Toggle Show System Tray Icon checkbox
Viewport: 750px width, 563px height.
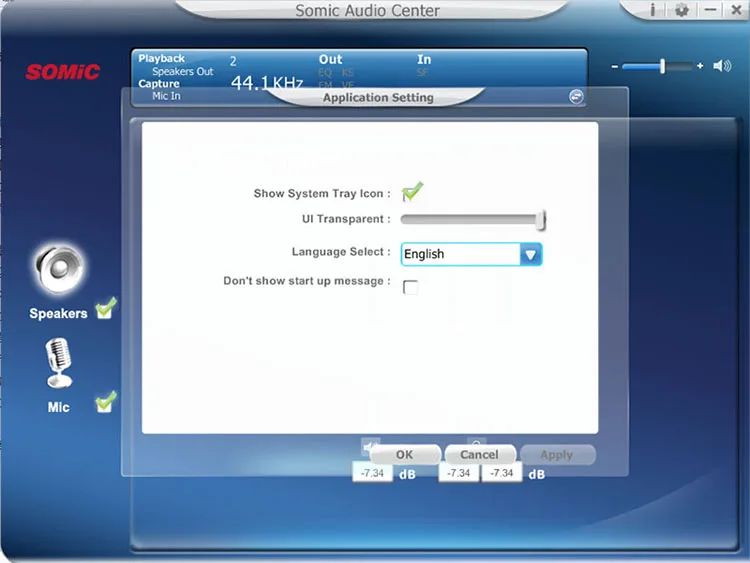pyautogui.click(x=412, y=192)
